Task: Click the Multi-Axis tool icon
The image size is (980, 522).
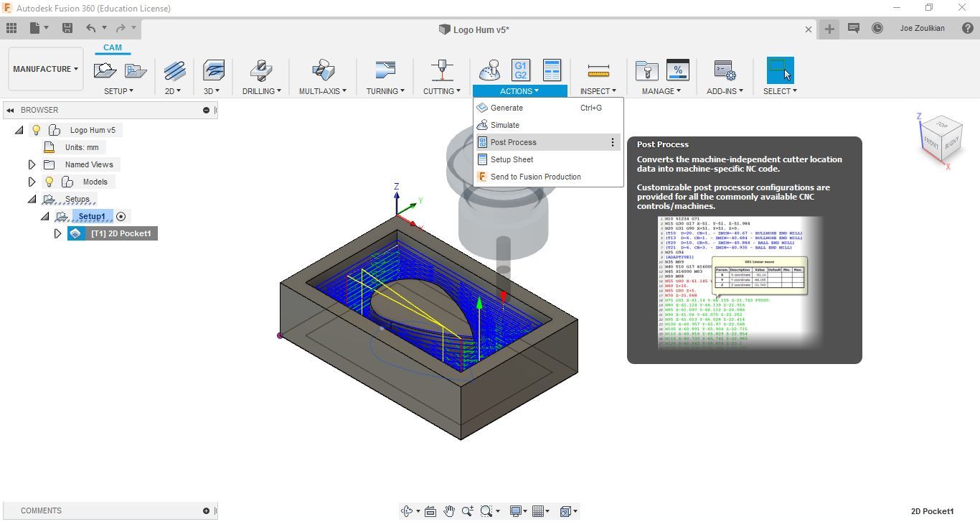Action: pyautogui.click(x=323, y=70)
